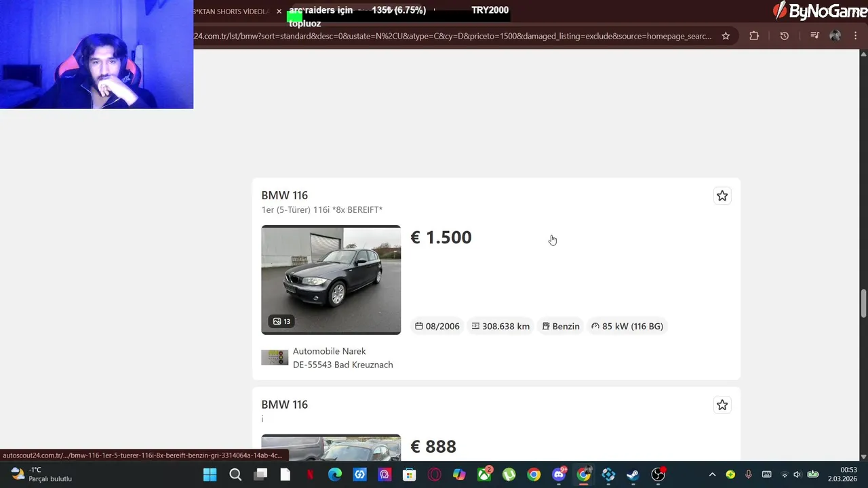Screen dimensions: 868x488
Task: Click the DE-55543 Bad Kreuznach location text
Action: [343, 365]
